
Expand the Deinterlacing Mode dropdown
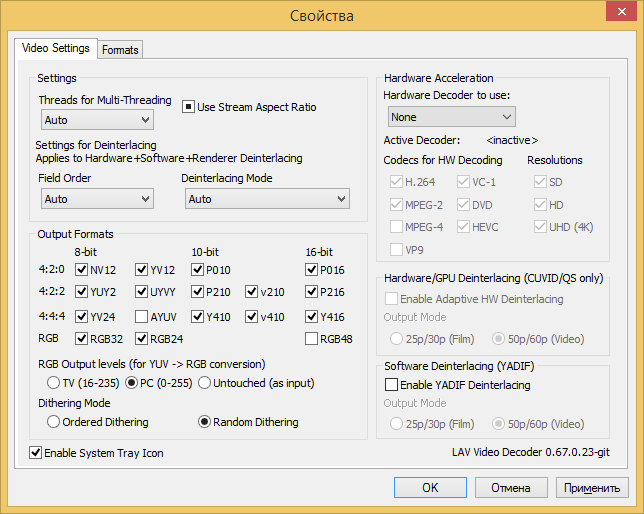[x=267, y=199]
